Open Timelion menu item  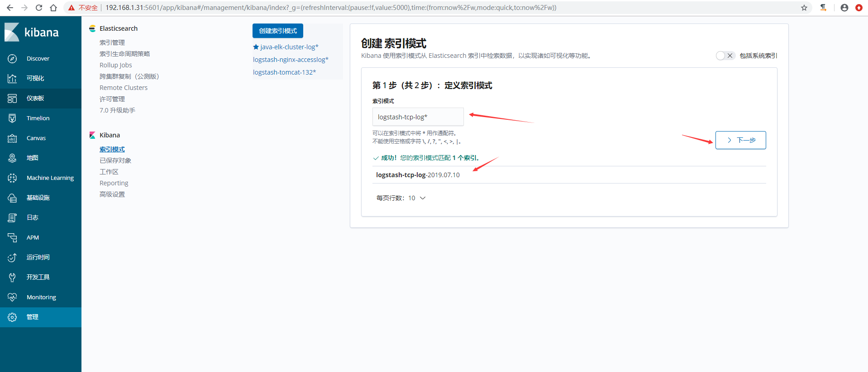click(38, 118)
